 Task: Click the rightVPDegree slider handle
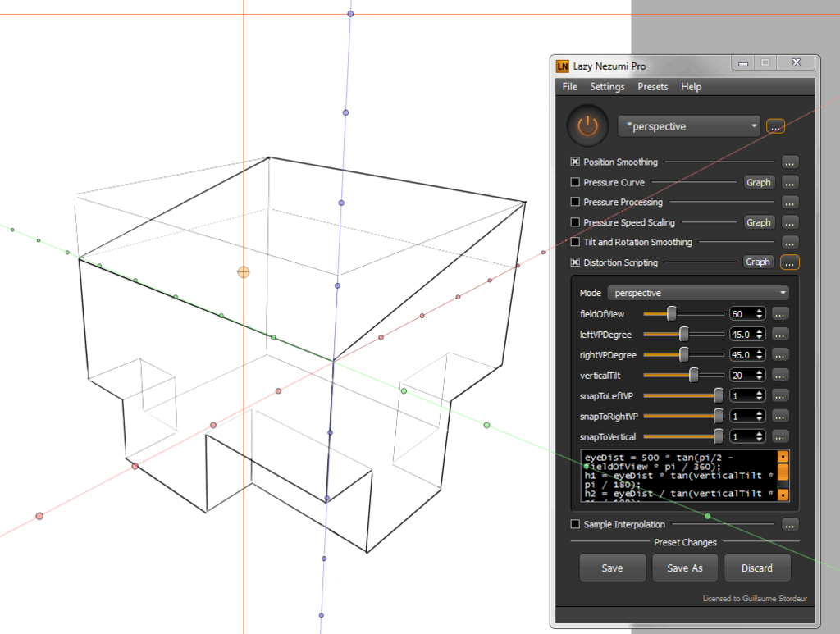pos(683,354)
